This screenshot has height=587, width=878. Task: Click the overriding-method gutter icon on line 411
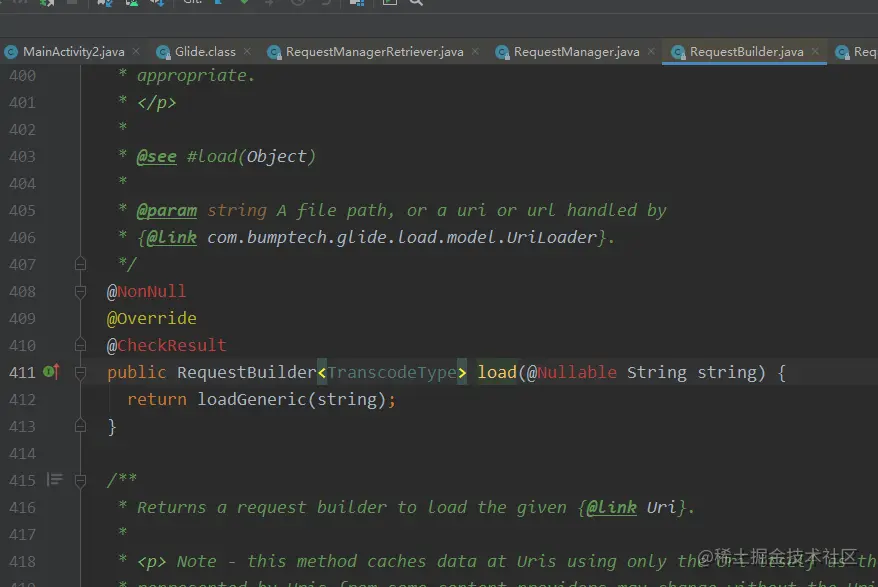51,371
